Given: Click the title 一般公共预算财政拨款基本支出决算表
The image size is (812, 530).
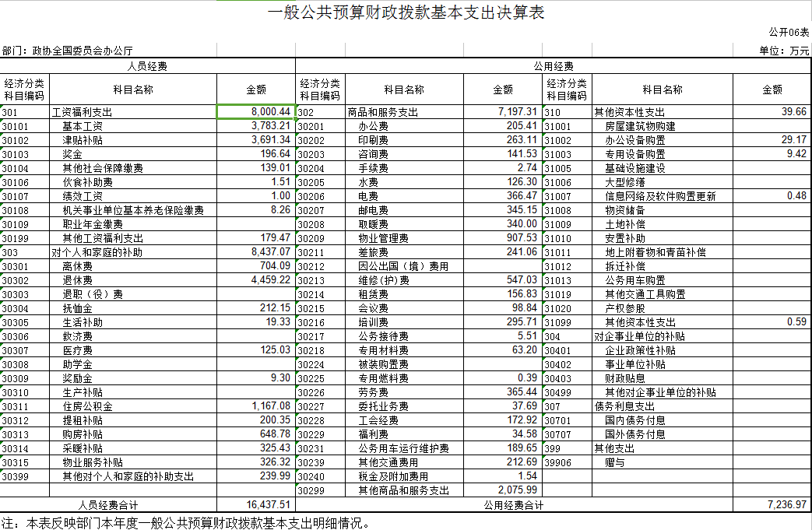Looking at the screenshot, I should click(x=406, y=12).
